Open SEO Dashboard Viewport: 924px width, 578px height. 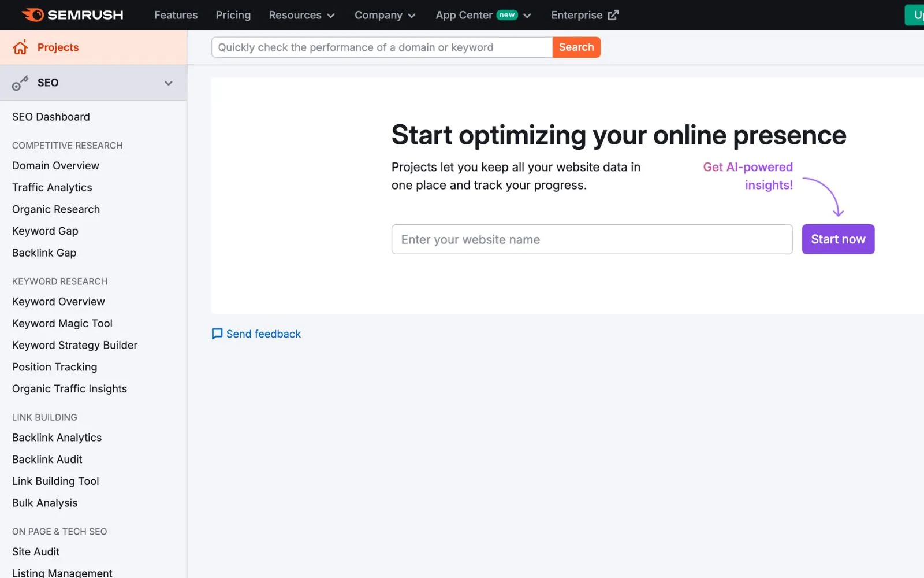51,117
